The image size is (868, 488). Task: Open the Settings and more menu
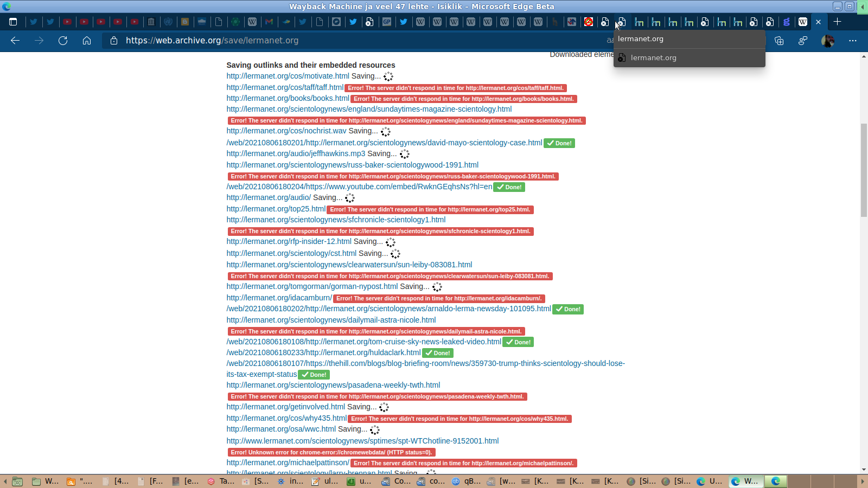(x=853, y=41)
